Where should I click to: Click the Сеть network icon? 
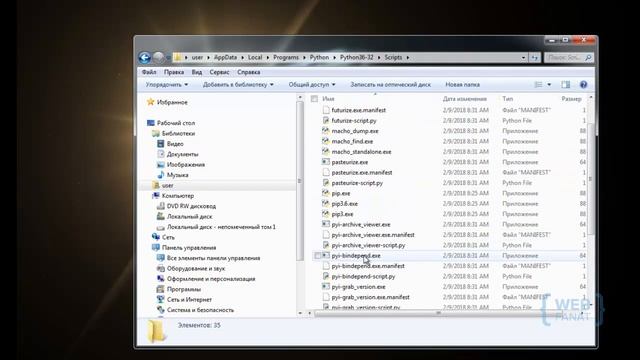coord(156,237)
